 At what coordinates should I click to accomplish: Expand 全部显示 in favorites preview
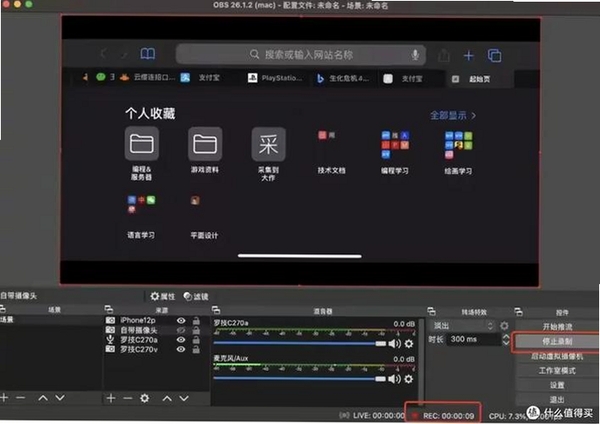[453, 115]
